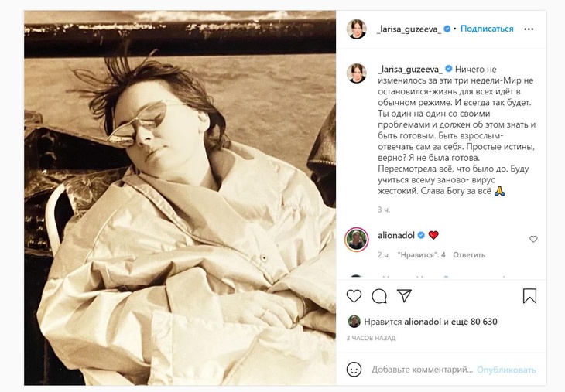Open the three-dot more options menu
565x392 pixels.
click(529, 29)
